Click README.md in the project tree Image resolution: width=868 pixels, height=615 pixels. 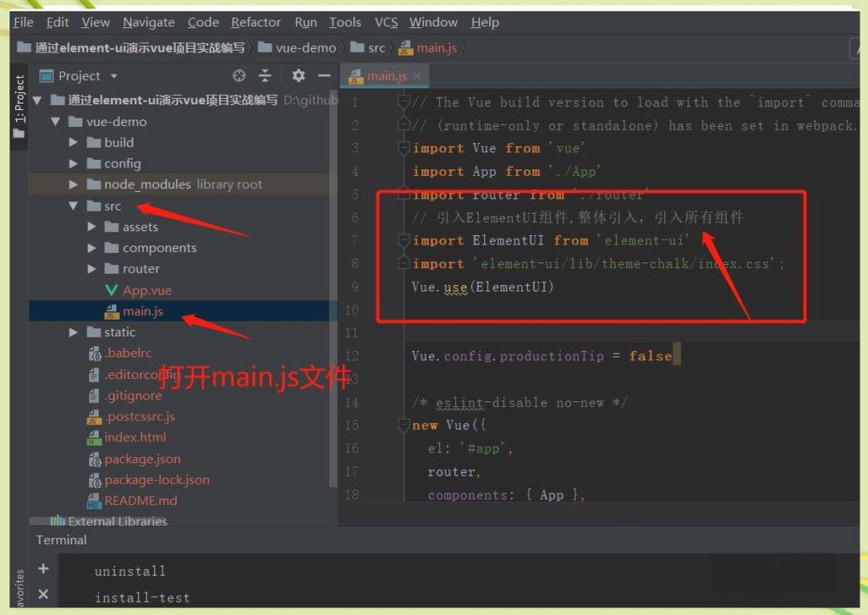click(x=140, y=501)
